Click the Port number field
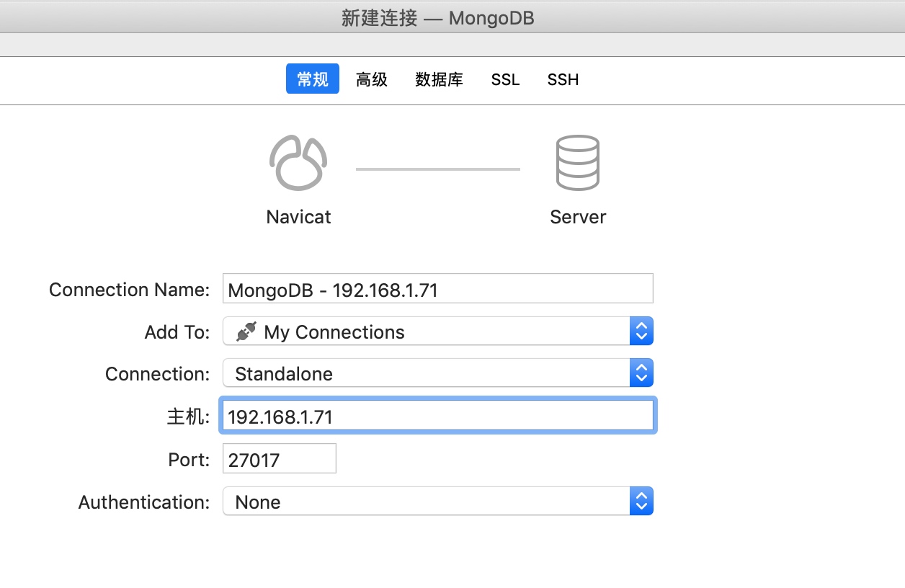Image resolution: width=905 pixels, height=588 pixels. (x=279, y=460)
